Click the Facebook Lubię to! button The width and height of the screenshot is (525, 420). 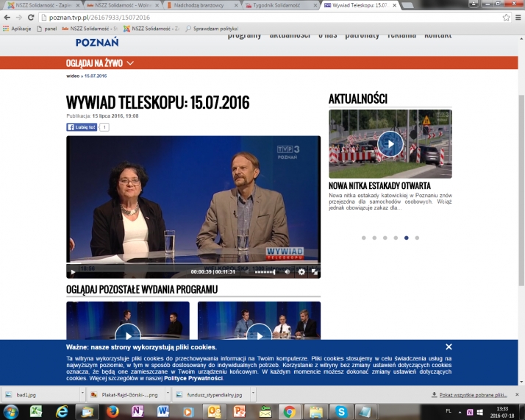[x=82, y=127]
